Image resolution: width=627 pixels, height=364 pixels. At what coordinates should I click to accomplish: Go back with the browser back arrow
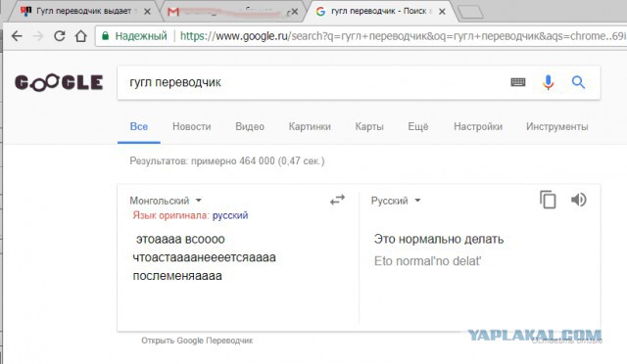click(17, 36)
